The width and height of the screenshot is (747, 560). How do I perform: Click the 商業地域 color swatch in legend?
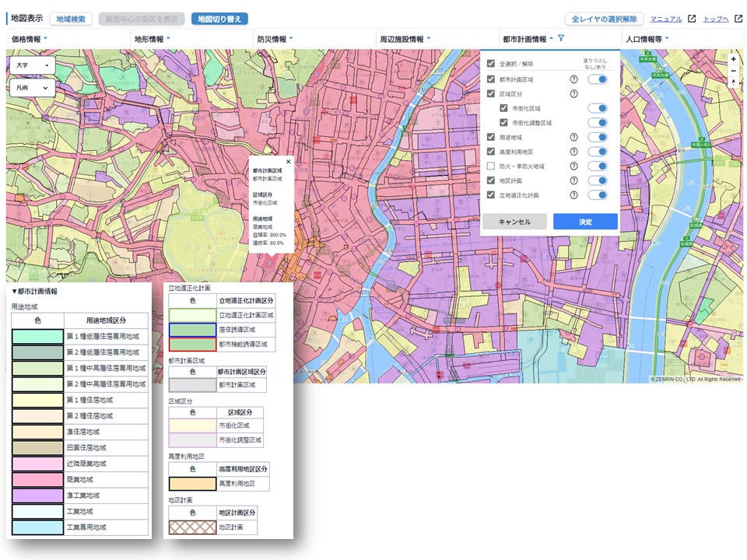point(37,479)
